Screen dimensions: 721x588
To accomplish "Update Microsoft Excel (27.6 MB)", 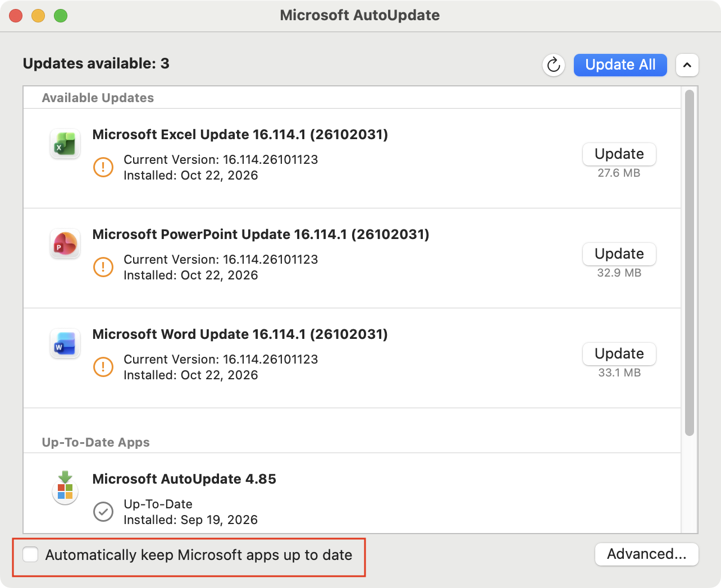I will click(619, 154).
